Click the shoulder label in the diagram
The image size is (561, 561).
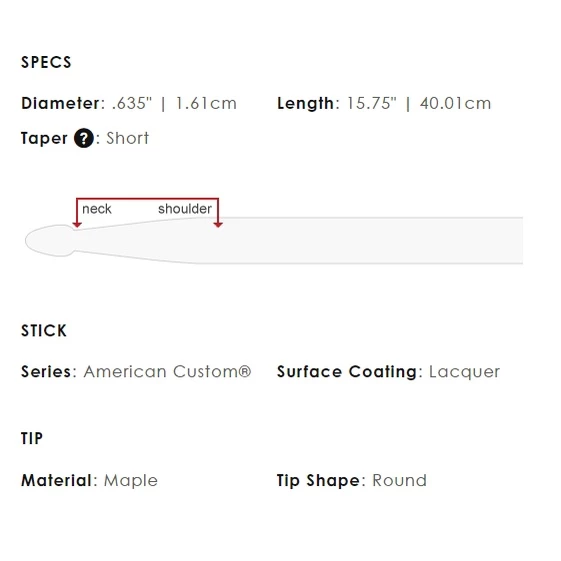[185, 209]
